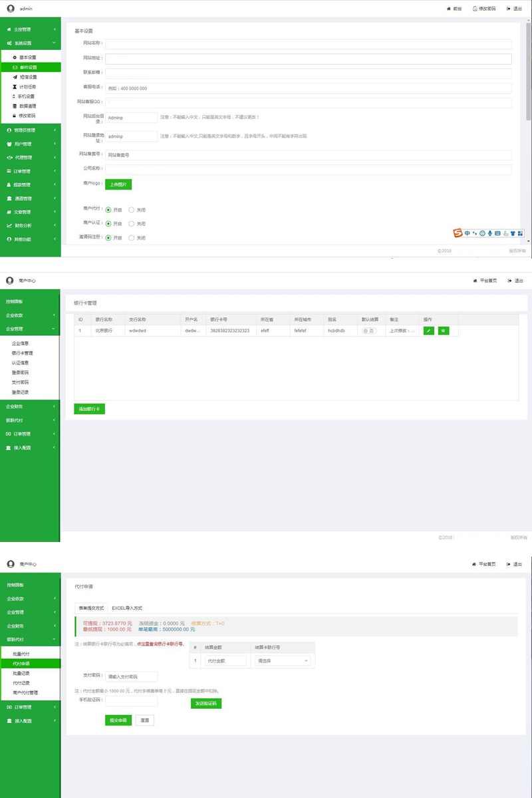Click 重置 reset button
This screenshot has height=798, width=532.
click(145, 720)
